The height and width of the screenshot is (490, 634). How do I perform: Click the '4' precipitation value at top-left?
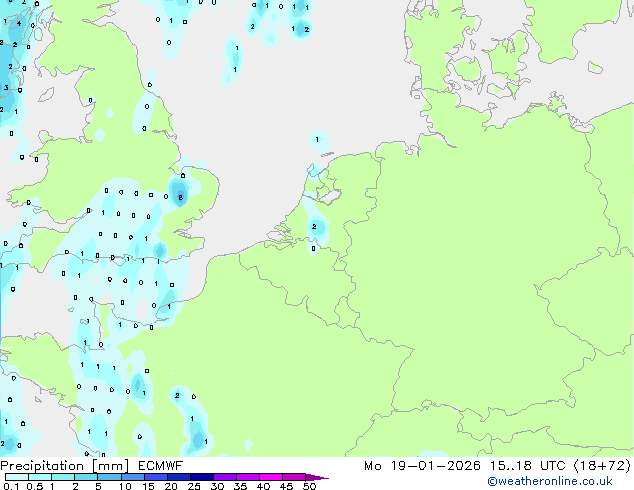click(19, 23)
